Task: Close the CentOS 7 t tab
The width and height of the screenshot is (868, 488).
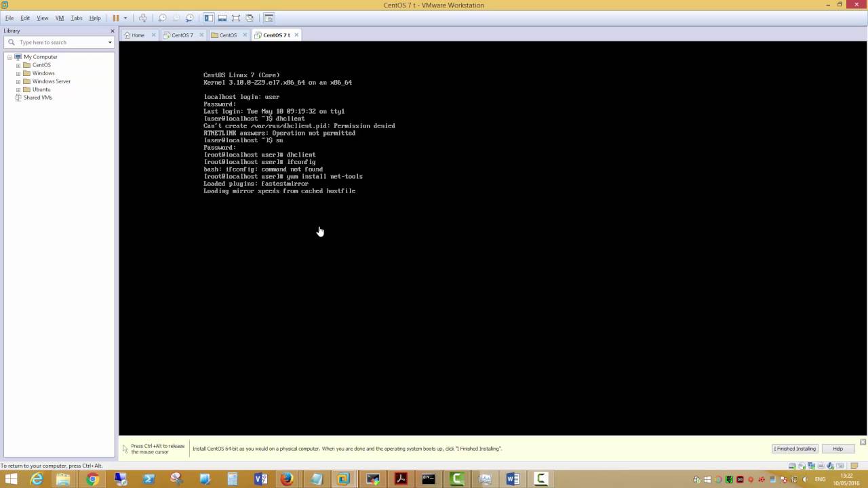Action: (296, 35)
